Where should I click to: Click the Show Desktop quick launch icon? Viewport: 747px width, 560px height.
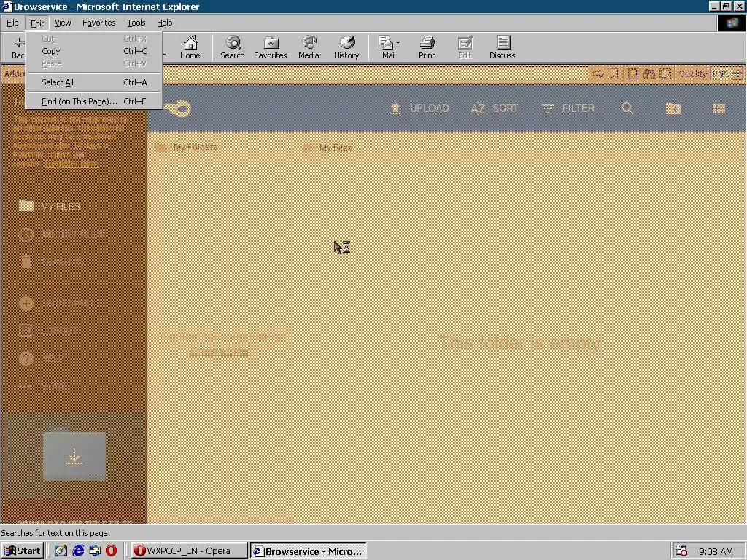click(61, 551)
